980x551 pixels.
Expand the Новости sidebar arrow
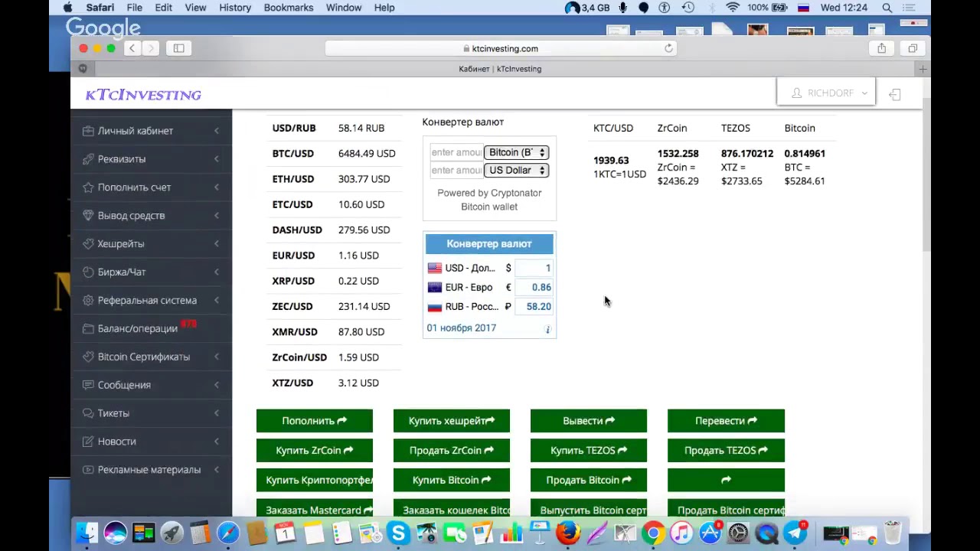click(217, 442)
